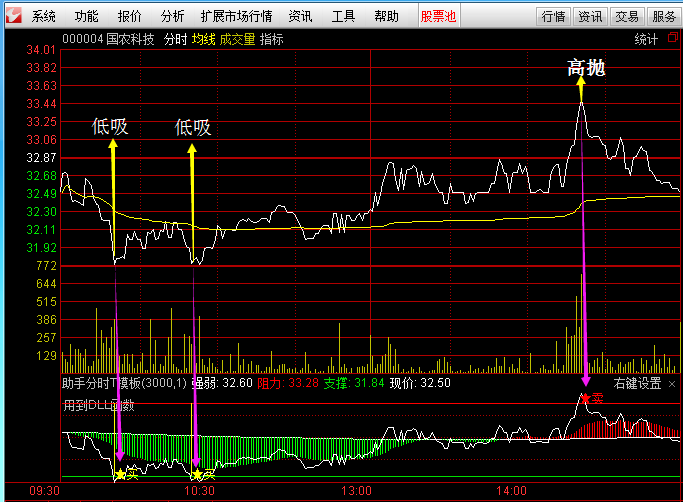
Task: Open the 系统 menu
Action: [44, 16]
